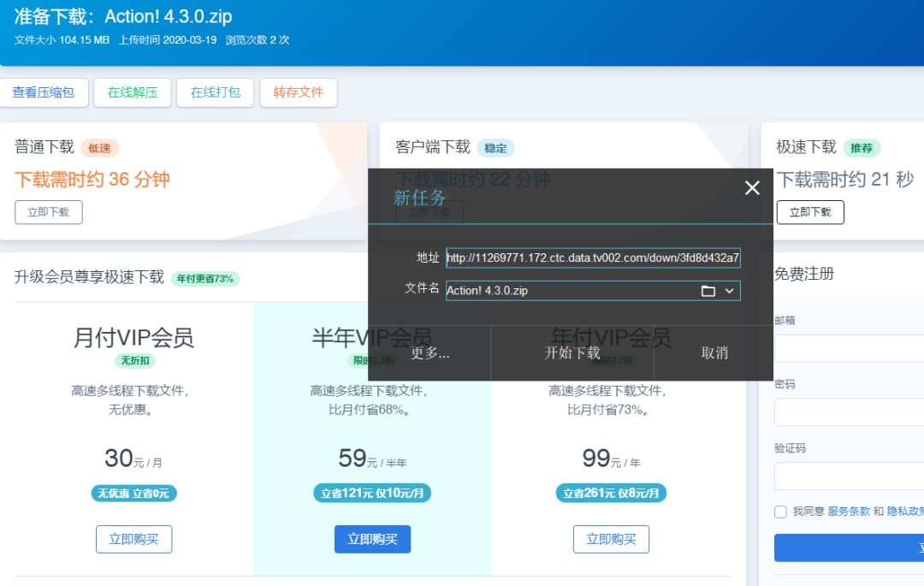Viewport: 924px width, 586px height.
Task: Select 在线打包 option
Action: pos(215,92)
